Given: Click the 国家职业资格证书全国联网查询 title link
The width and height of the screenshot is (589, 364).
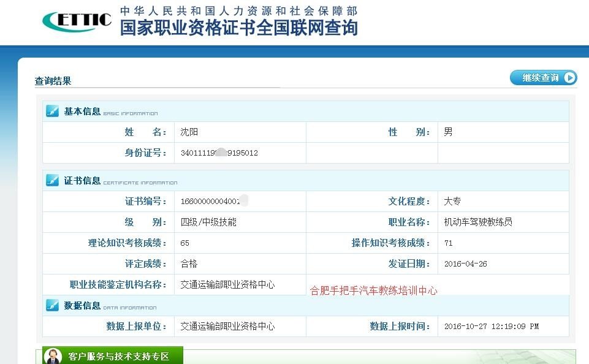Looking at the screenshot, I should pyautogui.click(x=239, y=28).
